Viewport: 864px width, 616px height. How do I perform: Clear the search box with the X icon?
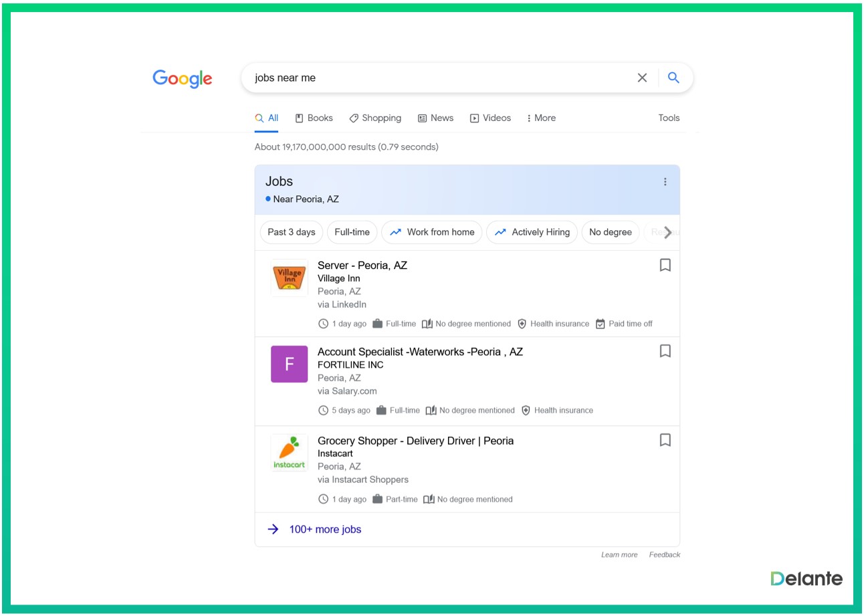642,78
